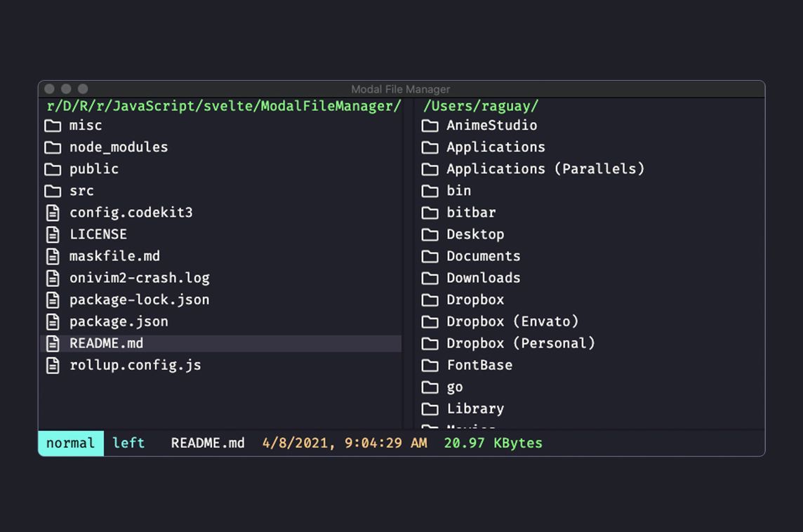Click the 20.97 KBytes file size

tap(493, 443)
